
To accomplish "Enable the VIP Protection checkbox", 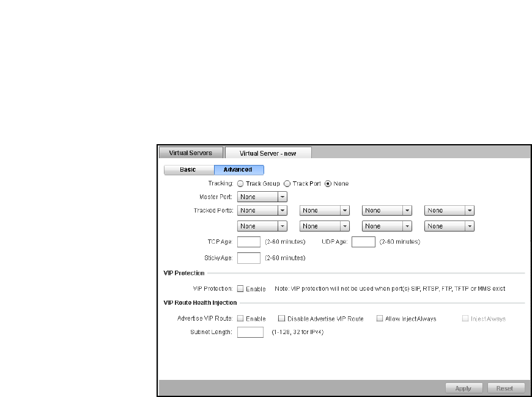I will [240, 288].
